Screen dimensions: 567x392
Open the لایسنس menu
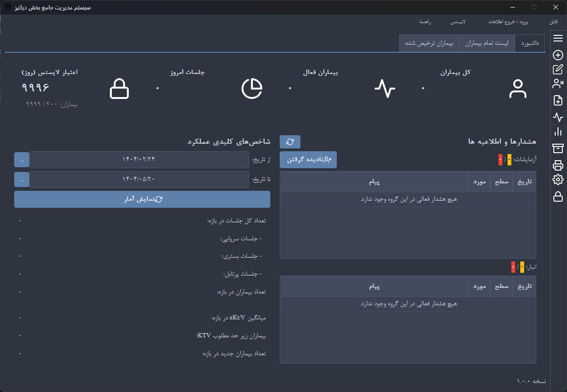point(458,22)
